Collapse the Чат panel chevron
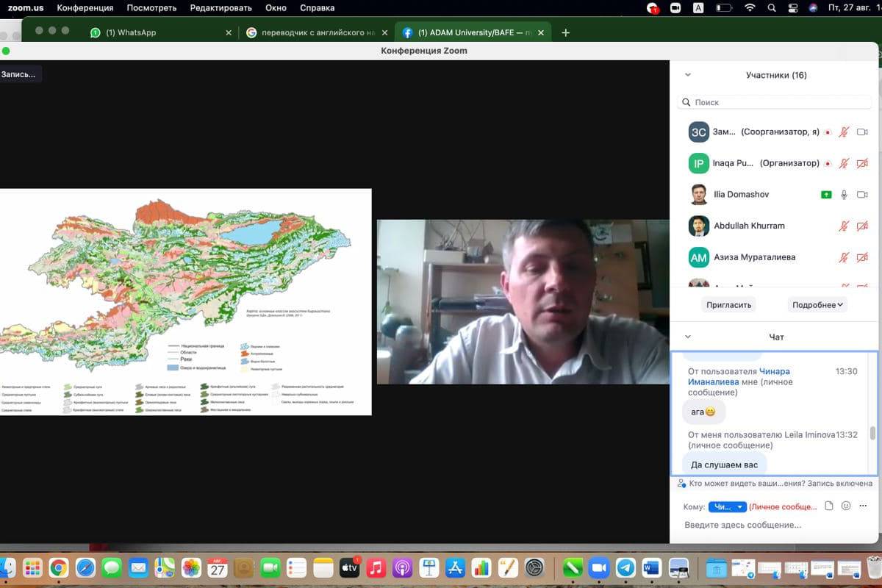This screenshot has width=882, height=588. tap(688, 337)
